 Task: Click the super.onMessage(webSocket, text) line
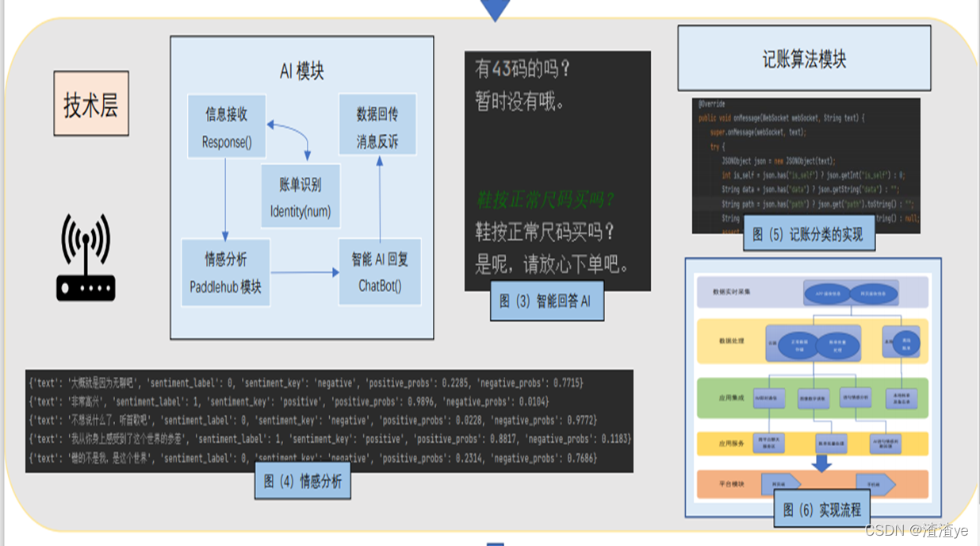757,133
